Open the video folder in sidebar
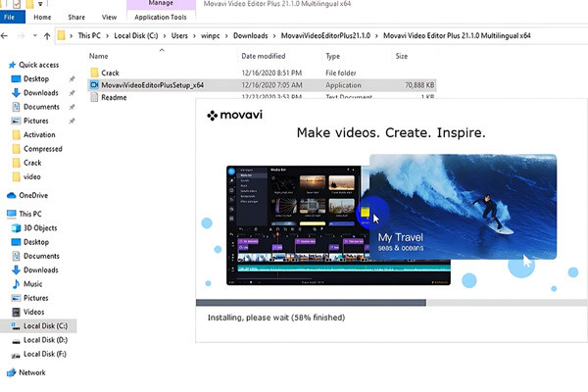This screenshot has width=588, height=392. point(32,176)
